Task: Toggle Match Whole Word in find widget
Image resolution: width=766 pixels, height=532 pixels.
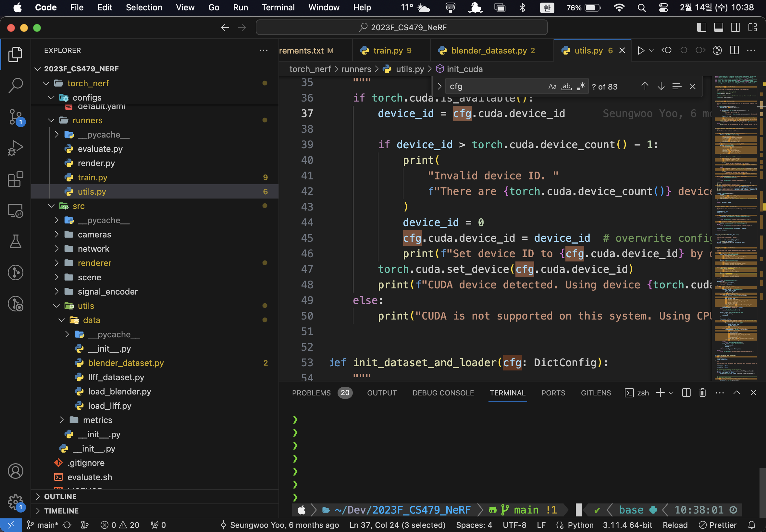Action: [566, 86]
